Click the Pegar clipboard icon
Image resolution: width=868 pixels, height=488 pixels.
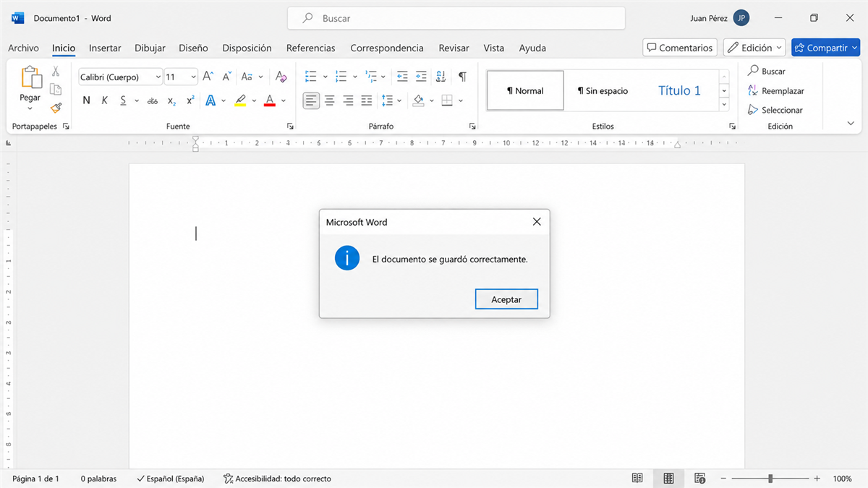coord(30,78)
